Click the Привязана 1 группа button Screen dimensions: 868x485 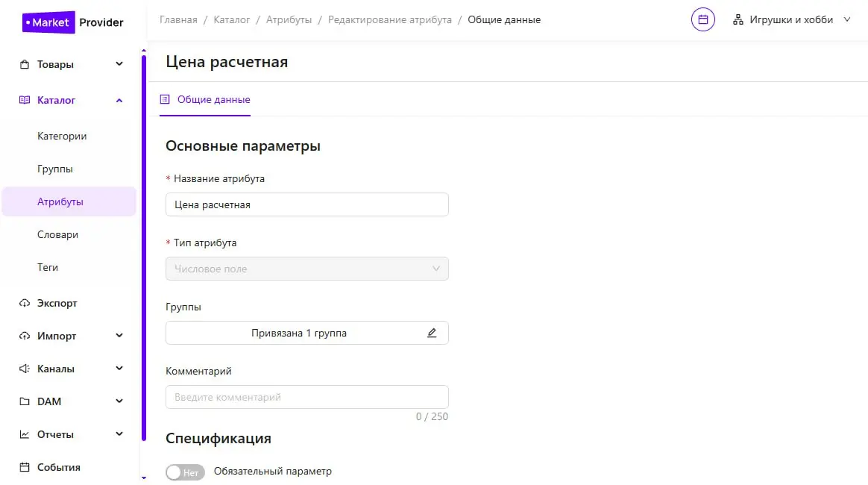(306, 333)
